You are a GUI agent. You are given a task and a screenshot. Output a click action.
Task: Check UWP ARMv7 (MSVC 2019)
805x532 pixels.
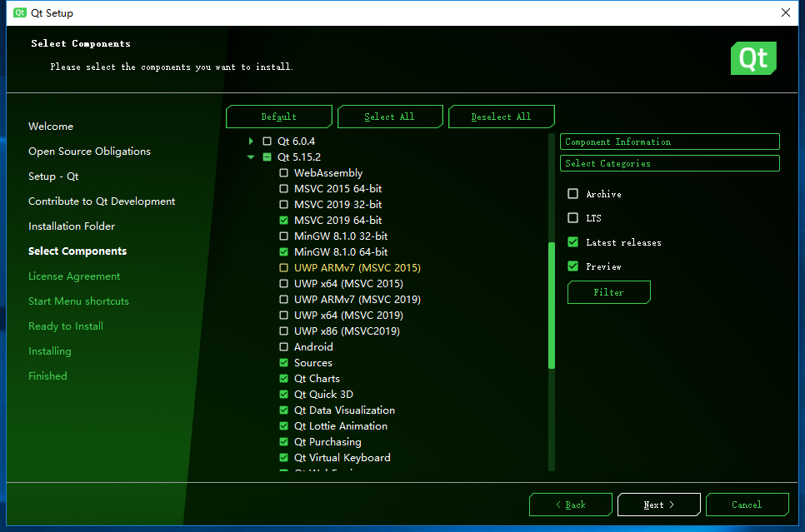pyautogui.click(x=283, y=299)
